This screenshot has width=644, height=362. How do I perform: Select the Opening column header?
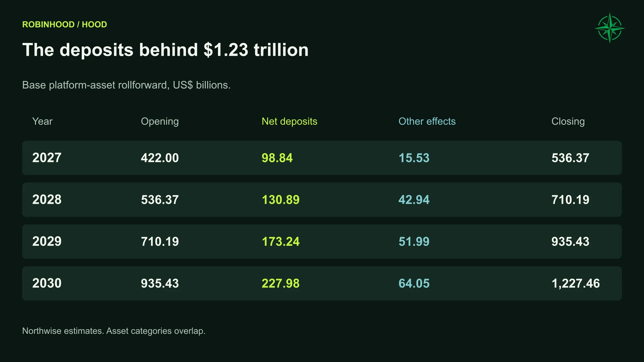160,121
